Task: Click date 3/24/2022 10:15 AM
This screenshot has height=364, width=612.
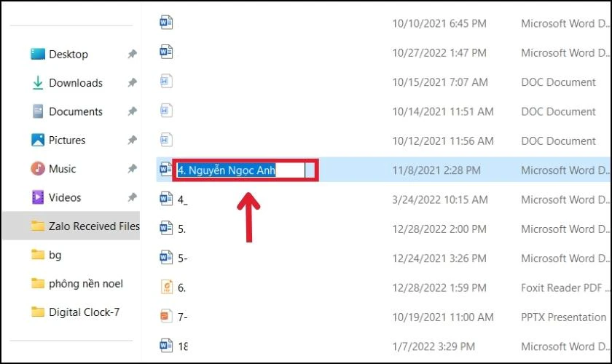Action: 440,199
